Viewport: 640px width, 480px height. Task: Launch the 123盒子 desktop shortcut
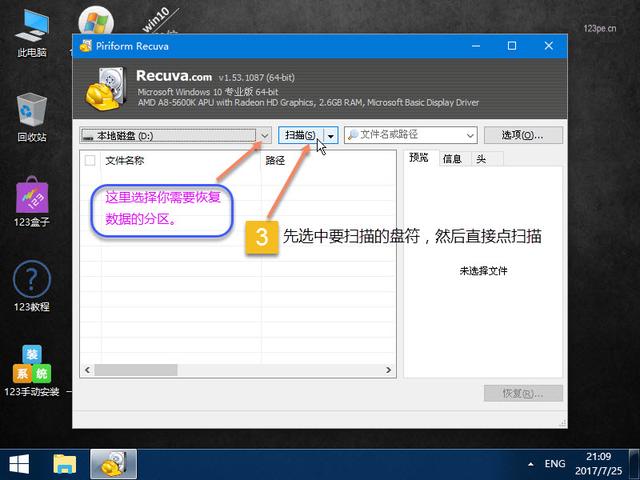pyautogui.click(x=31, y=202)
